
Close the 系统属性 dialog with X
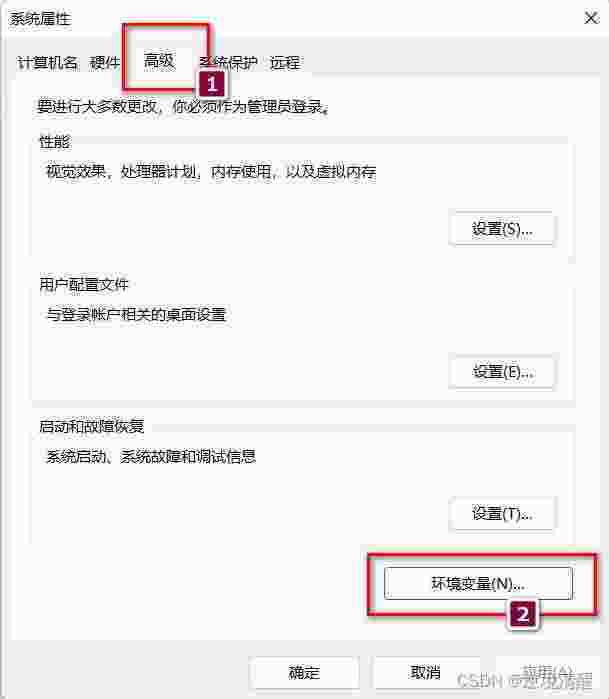[x=592, y=18]
